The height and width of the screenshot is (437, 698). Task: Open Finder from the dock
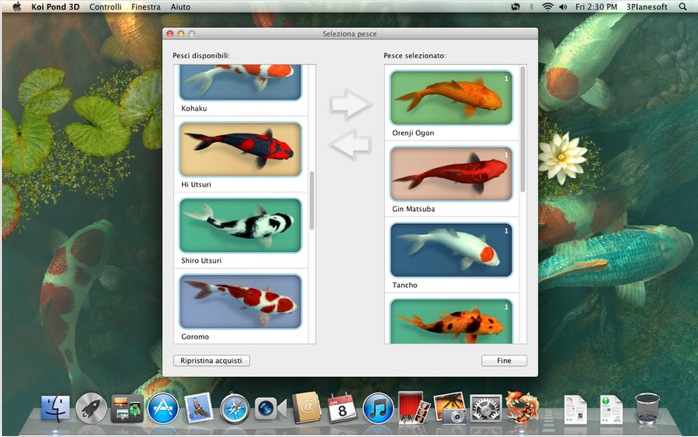pos(55,409)
